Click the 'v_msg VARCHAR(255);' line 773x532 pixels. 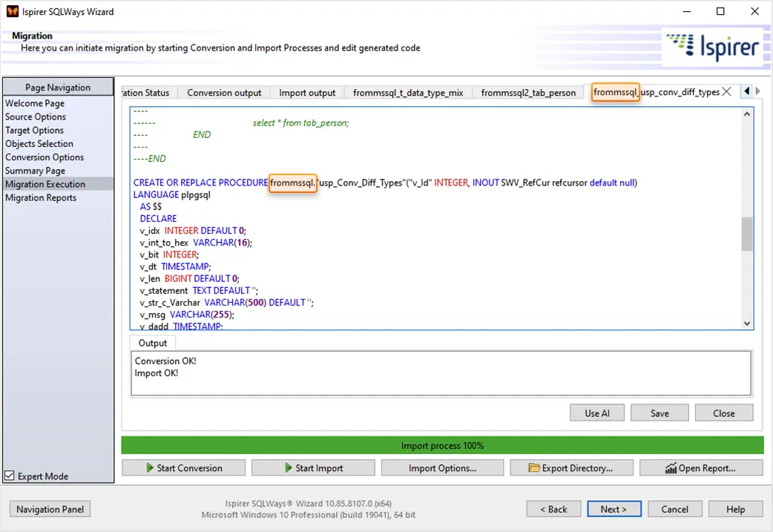[187, 314]
